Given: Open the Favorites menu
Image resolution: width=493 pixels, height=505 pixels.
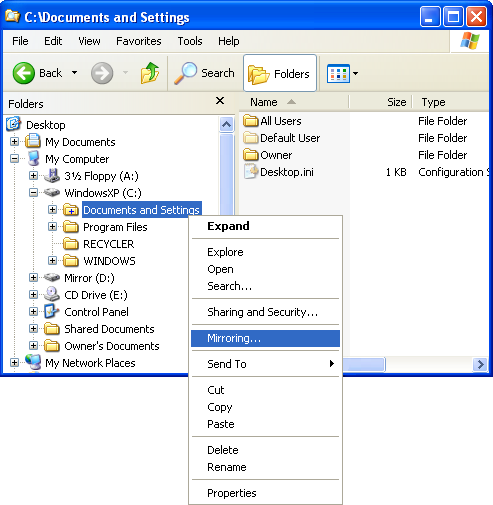Looking at the screenshot, I should coord(139,41).
